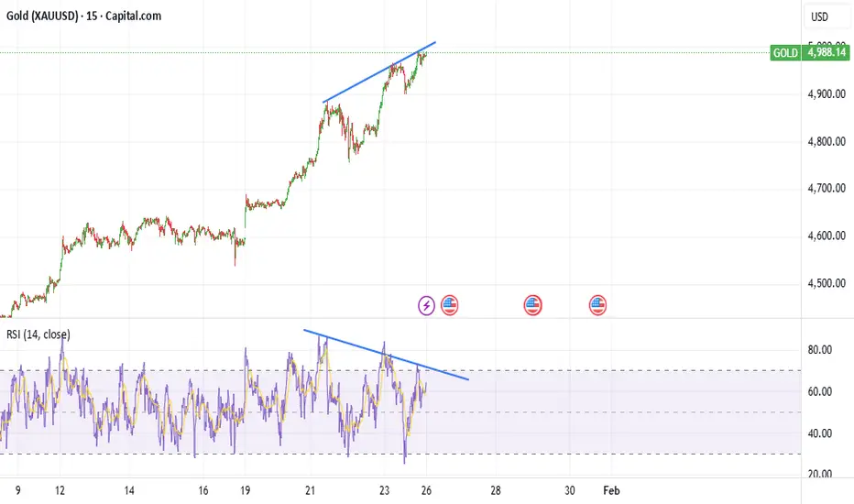This screenshot has height=504, width=854.
Task: Click date 30 on the time axis
Action: click(569, 490)
